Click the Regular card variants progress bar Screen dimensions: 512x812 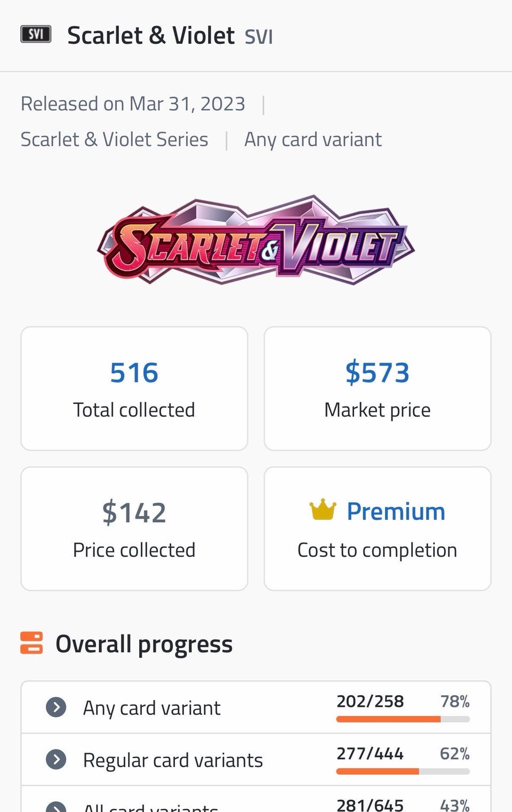tap(403, 771)
